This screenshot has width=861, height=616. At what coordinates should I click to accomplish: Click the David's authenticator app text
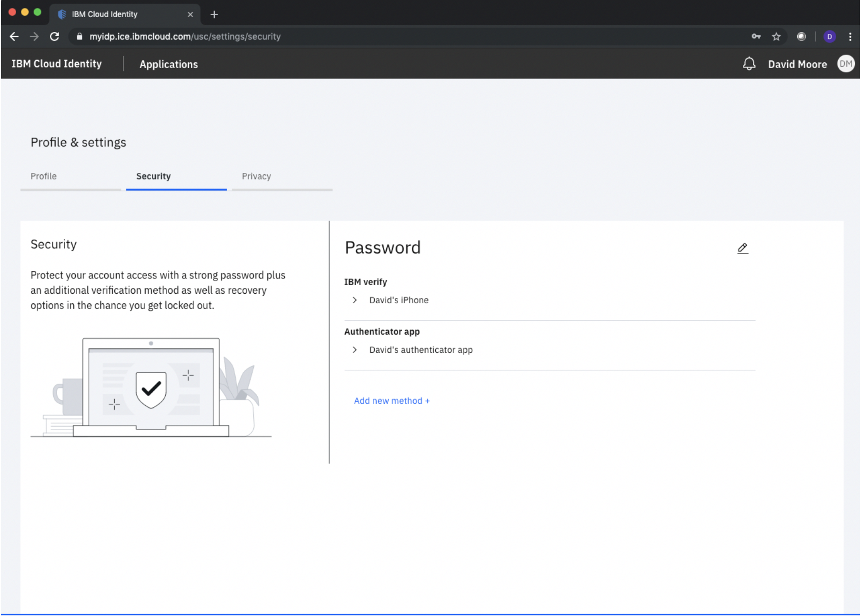pyautogui.click(x=421, y=350)
